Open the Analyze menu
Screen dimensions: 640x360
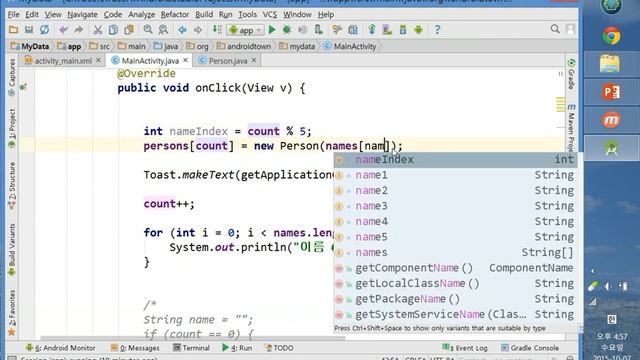tap(142, 14)
